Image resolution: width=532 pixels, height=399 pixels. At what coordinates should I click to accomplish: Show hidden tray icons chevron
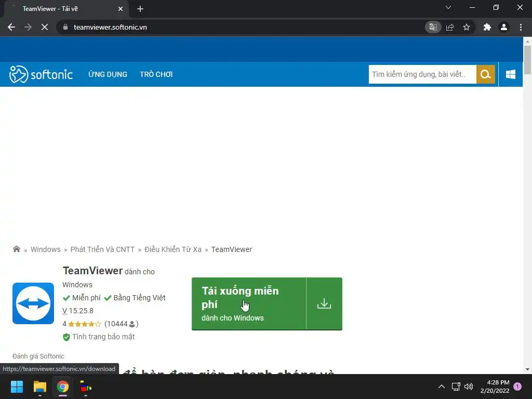coord(442,387)
